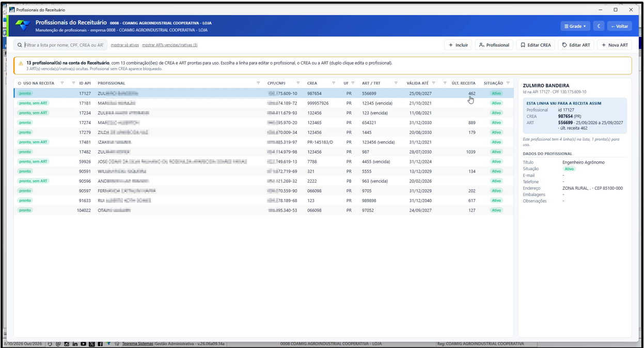
Task: Click the Nova ART button
Action: [x=615, y=45]
